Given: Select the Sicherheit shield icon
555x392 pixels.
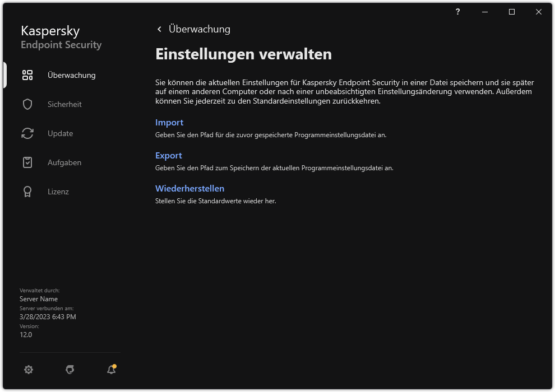Looking at the screenshot, I should [27, 104].
